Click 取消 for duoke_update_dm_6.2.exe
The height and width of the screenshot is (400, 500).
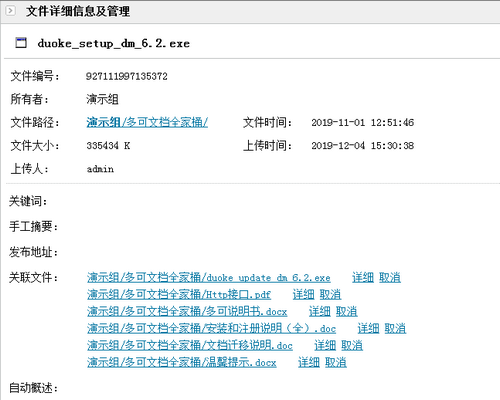[390, 277]
